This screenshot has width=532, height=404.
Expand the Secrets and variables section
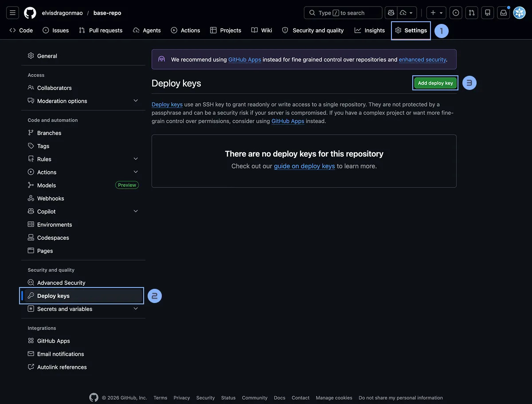pyautogui.click(x=65, y=309)
